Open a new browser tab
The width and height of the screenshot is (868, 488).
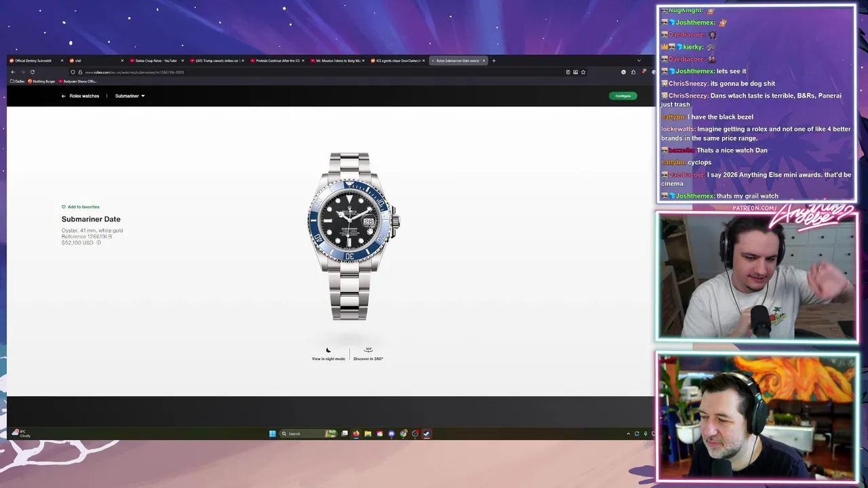(494, 60)
